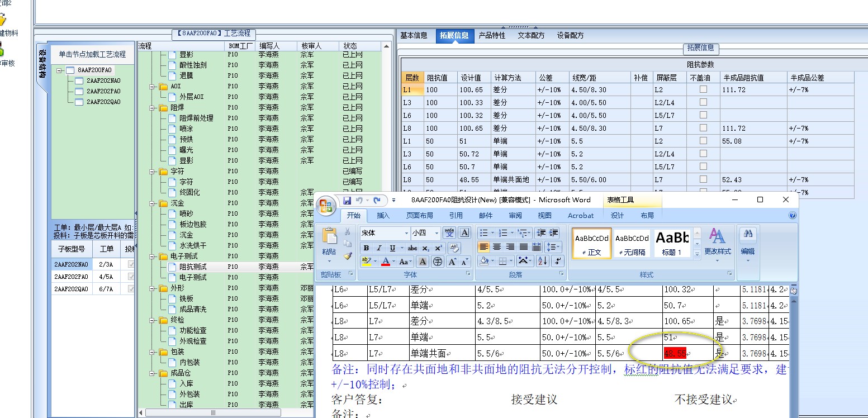Click the paragraph shading paint bucket

(485, 261)
